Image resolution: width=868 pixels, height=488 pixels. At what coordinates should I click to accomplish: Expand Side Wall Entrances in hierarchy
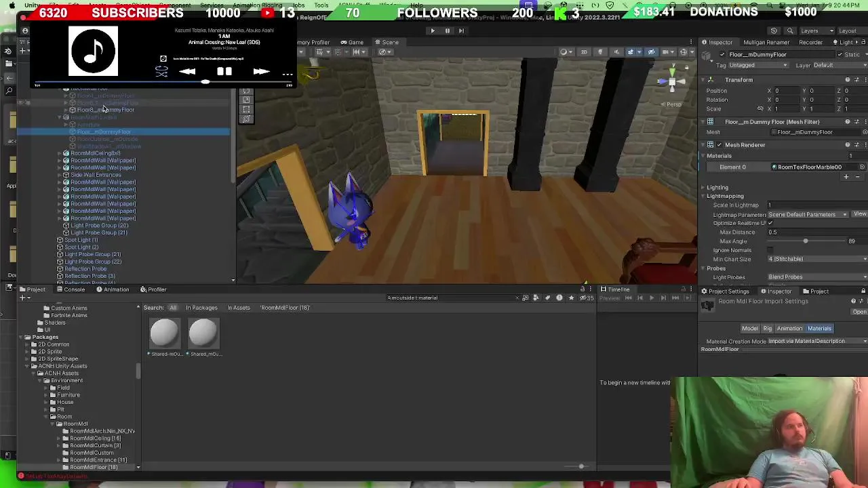[60, 175]
